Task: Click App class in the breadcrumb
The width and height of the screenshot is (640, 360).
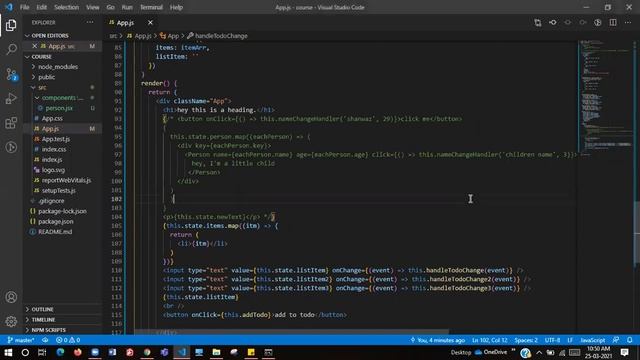Action: (x=170, y=36)
